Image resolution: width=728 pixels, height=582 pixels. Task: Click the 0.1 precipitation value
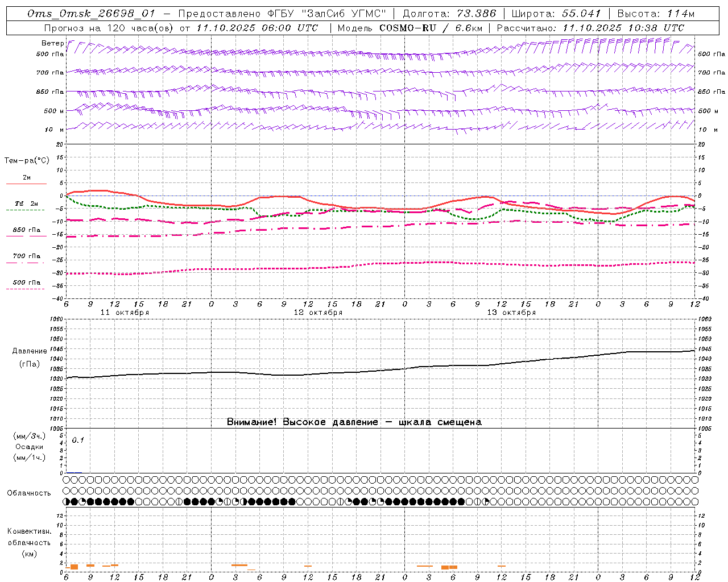point(78,440)
